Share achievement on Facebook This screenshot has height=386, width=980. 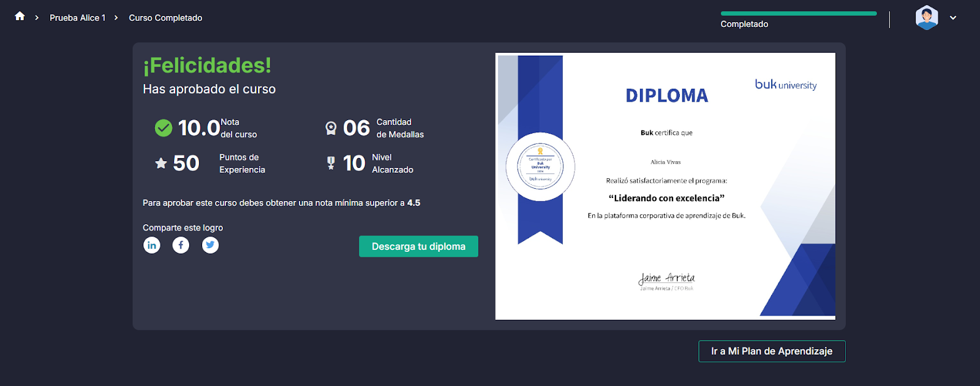[x=181, y=245]
